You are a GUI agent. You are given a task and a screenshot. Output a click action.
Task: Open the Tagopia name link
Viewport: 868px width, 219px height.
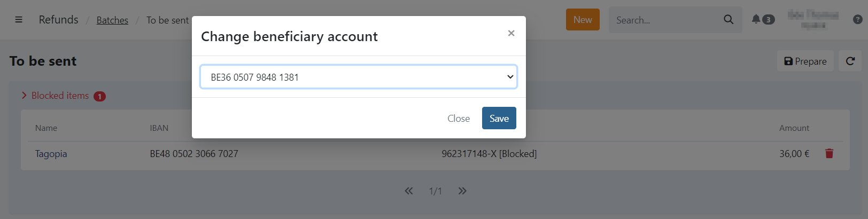pyautogui.click(x=51, y=154)
